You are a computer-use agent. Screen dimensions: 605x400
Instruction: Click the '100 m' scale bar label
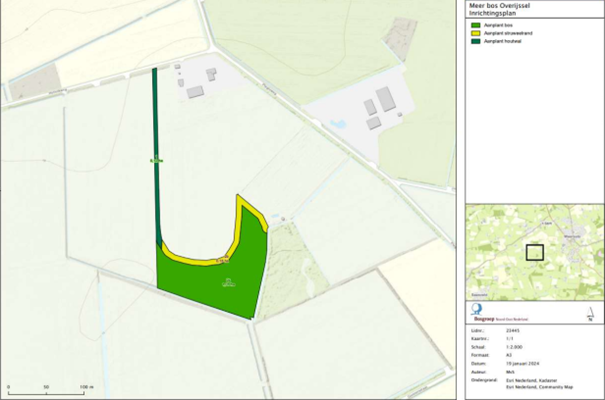tap(87, 387)
